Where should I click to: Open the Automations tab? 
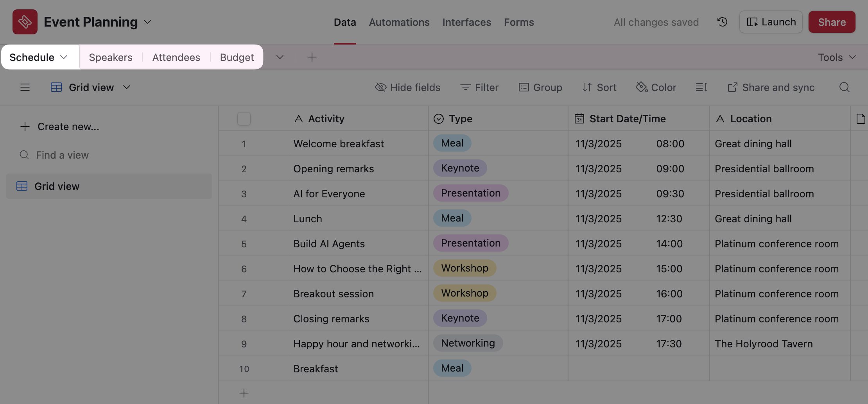coord(399,22)
